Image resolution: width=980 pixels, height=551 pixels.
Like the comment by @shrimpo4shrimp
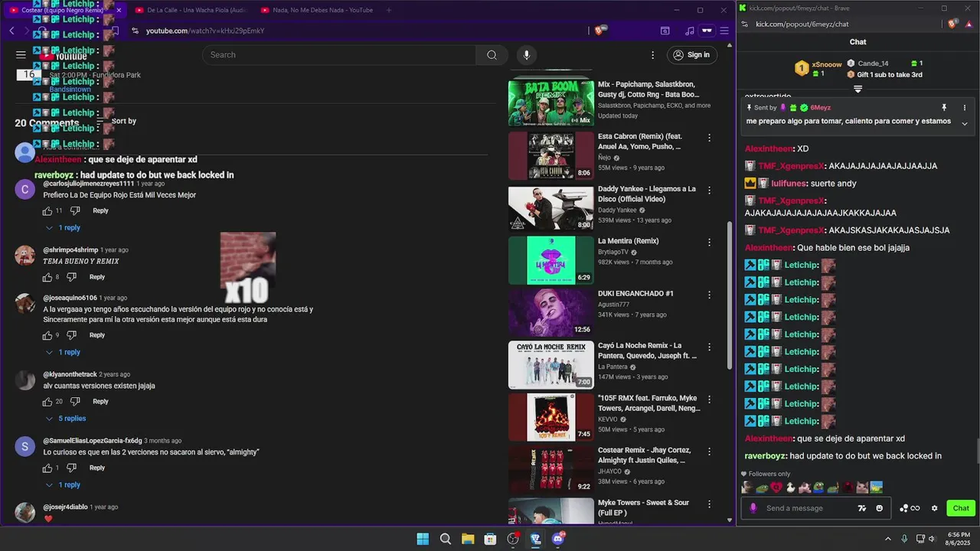47,277
